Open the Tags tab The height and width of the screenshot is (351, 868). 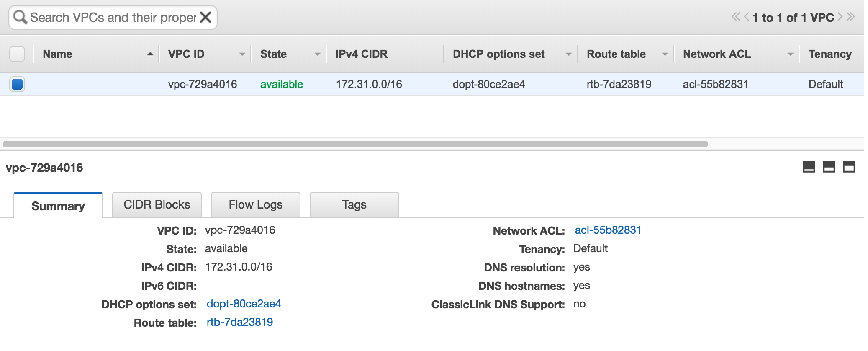point(354,204)
